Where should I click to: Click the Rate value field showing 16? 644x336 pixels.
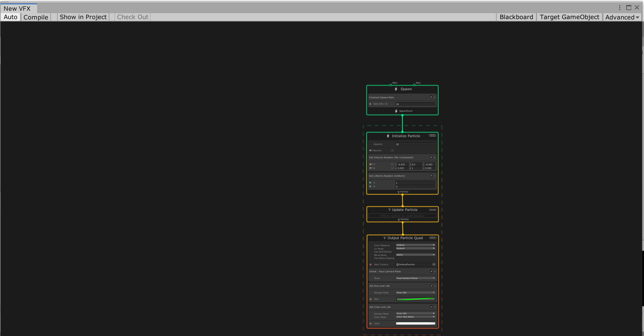(x=415, y=104)
